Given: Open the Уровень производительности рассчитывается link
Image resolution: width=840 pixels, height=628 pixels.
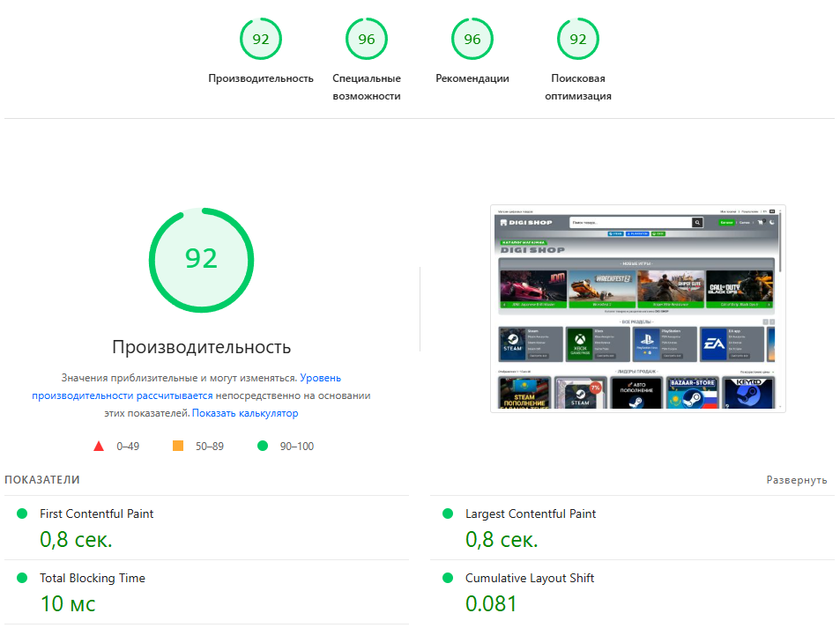Looking at the screenshot, I should [175, 387].
